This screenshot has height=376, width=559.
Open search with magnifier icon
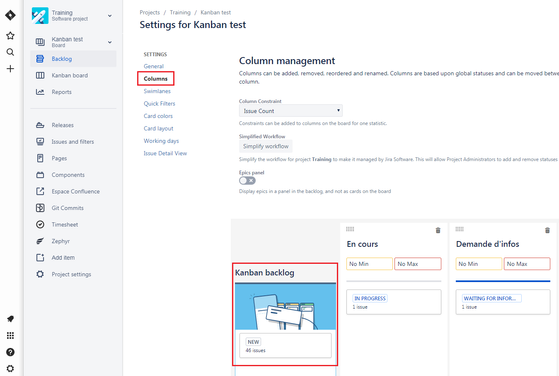10,52
